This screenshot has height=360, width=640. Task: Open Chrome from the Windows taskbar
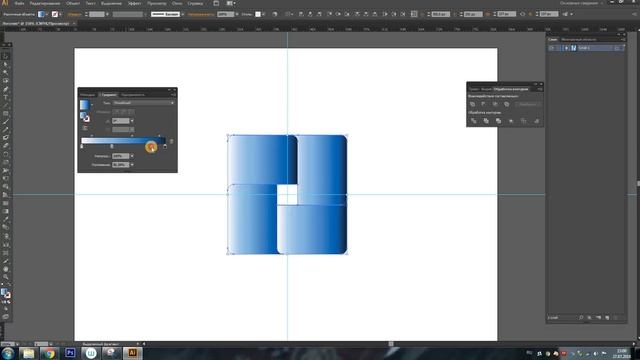[49, 353]
